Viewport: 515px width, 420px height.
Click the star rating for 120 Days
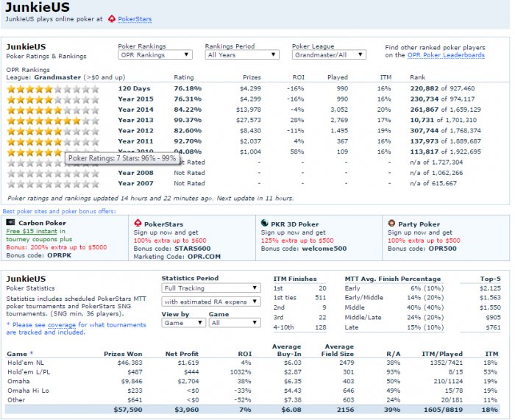52,89
